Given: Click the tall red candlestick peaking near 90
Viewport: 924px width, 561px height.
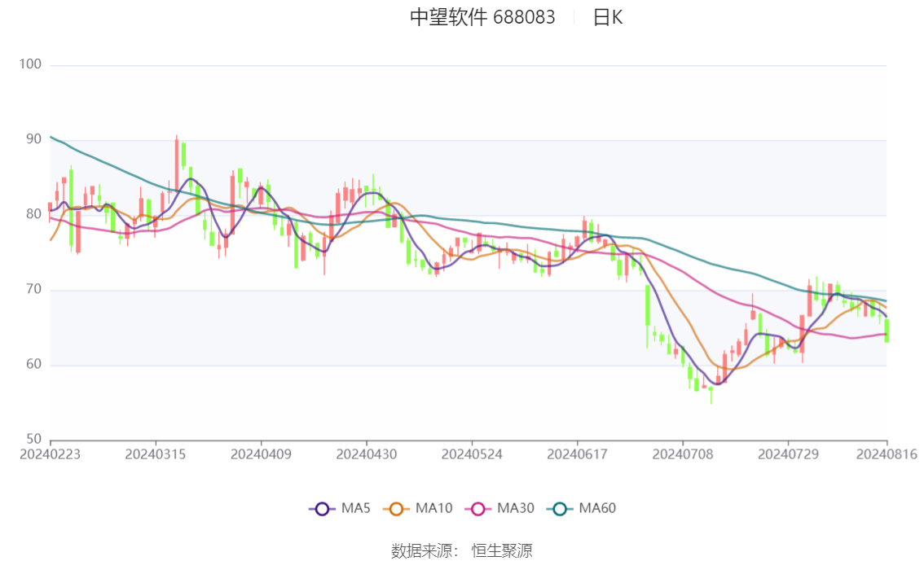Looking at the screenshot, I should tap(176, 164).
